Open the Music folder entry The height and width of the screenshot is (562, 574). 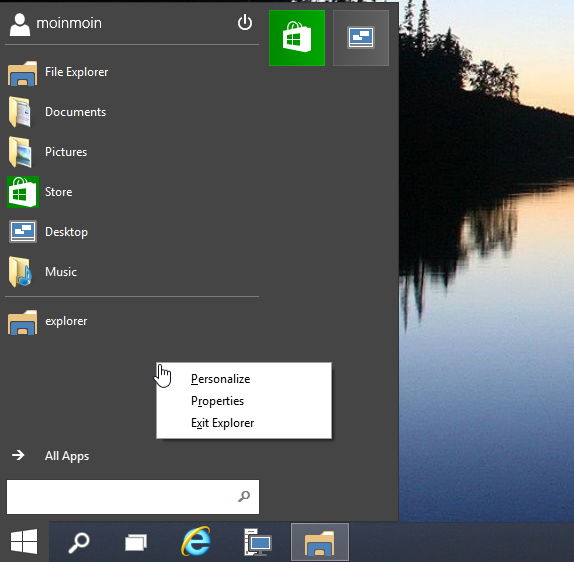click(x=132, y=272)
